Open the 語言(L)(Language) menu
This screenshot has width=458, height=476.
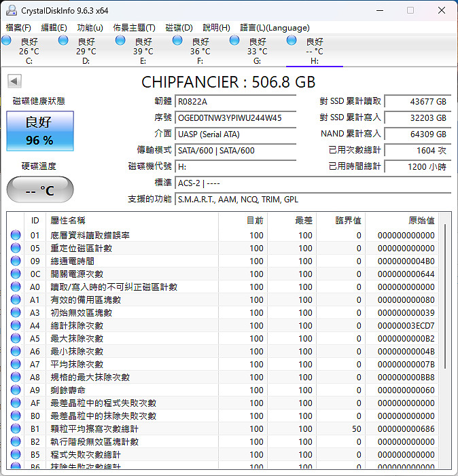(275, 28)
